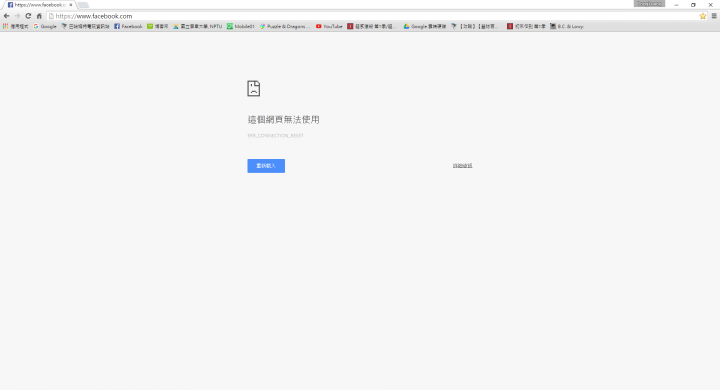Open the home page via the house icon

[x=39, y=16]
